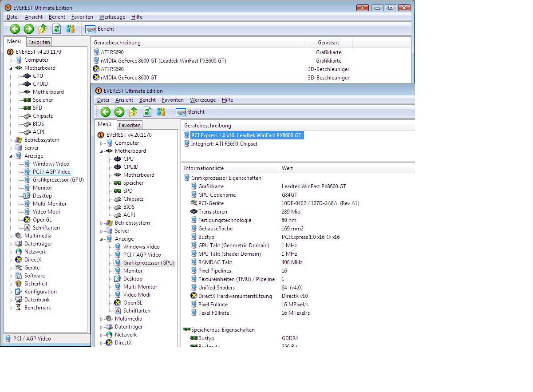
Task: Switch to the Favoriten tab in the front window
Action: (130, 125)
